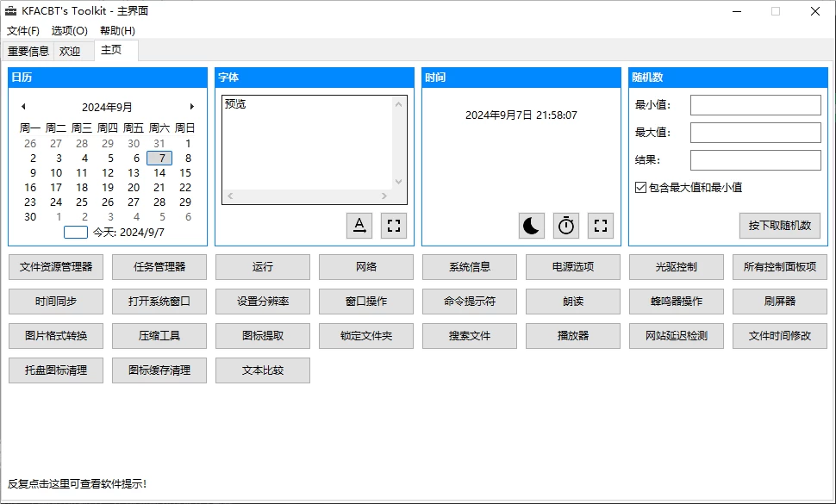Image resolution: width=836 pixels, height=504 pixels.
Task: Open the 选项(O) menu
Action: [69, 30]
